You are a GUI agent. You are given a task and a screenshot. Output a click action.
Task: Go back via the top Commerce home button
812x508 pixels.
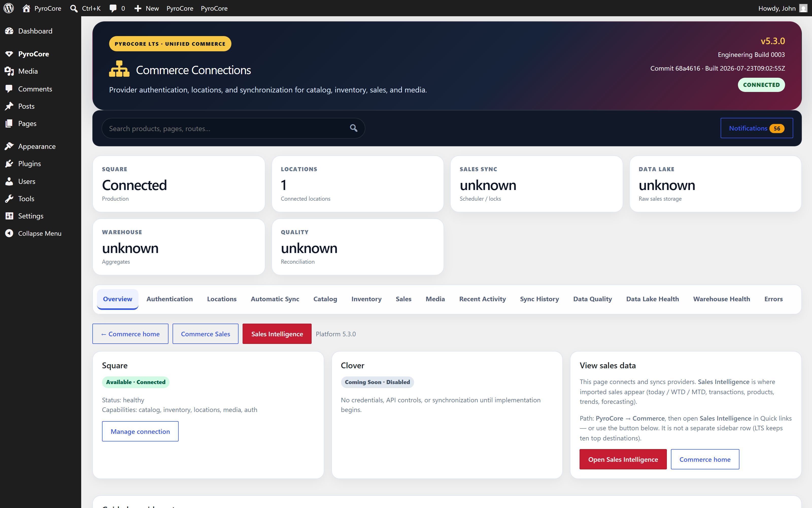pos(130,334)
